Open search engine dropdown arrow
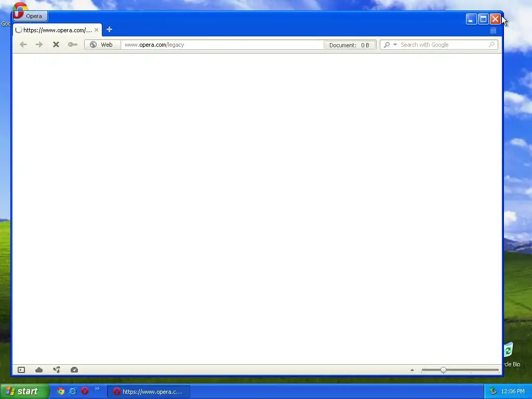This screenshot has height=399, width=532. click(x=395, y=45)
